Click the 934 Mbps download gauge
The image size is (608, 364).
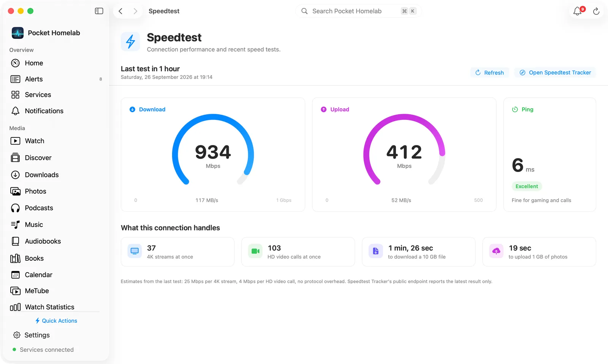pyautogui.click(x=213, y=150)
